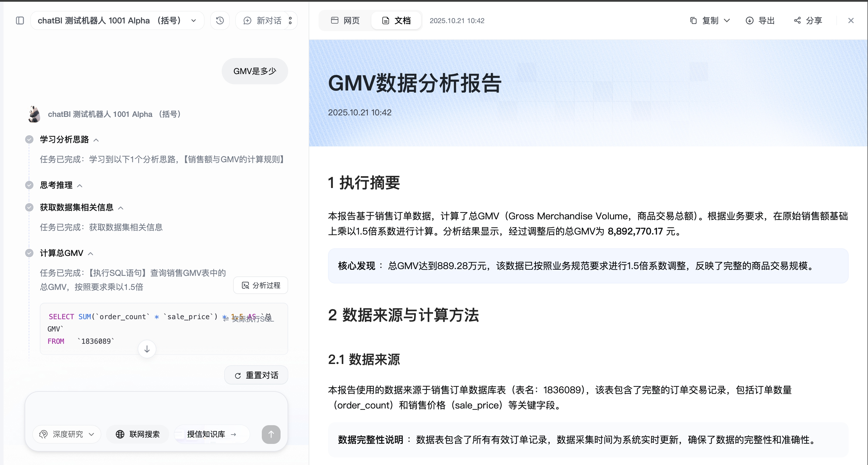Open conversation history clock icon
This screenshot has width=868, height=465.
[220, 20]
